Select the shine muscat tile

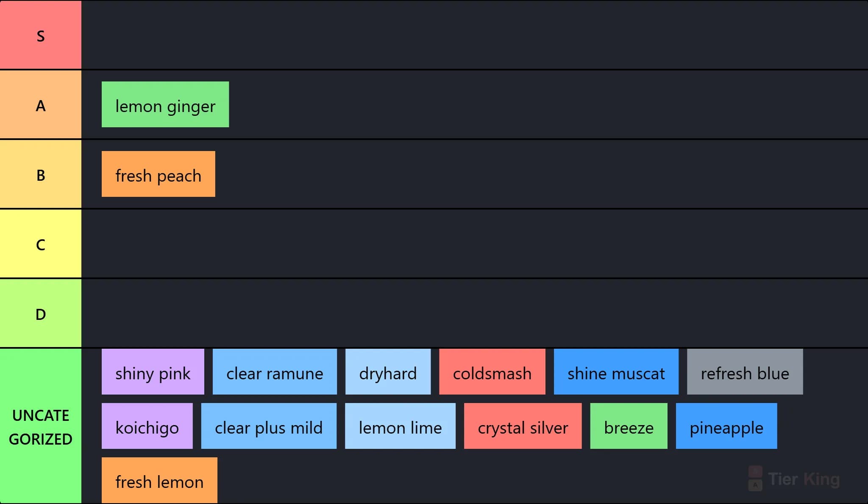[616, 372]
